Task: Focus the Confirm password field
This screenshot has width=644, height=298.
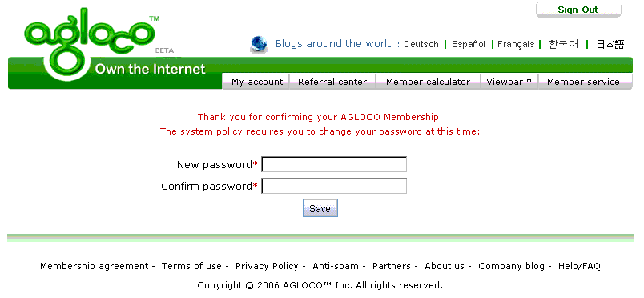Action: (x=334, y=186)
